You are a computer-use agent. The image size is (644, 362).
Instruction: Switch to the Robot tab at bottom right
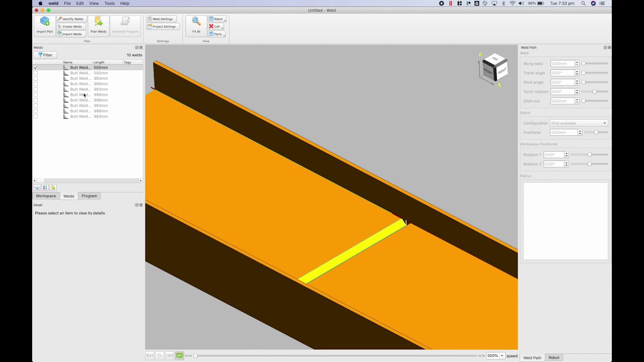[554, 357]
